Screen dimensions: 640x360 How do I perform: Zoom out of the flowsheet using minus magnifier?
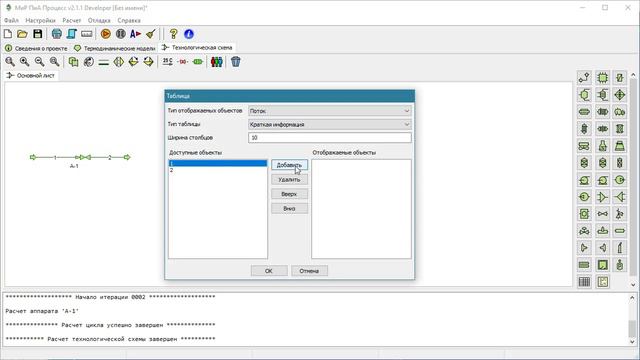pos(39,62)
